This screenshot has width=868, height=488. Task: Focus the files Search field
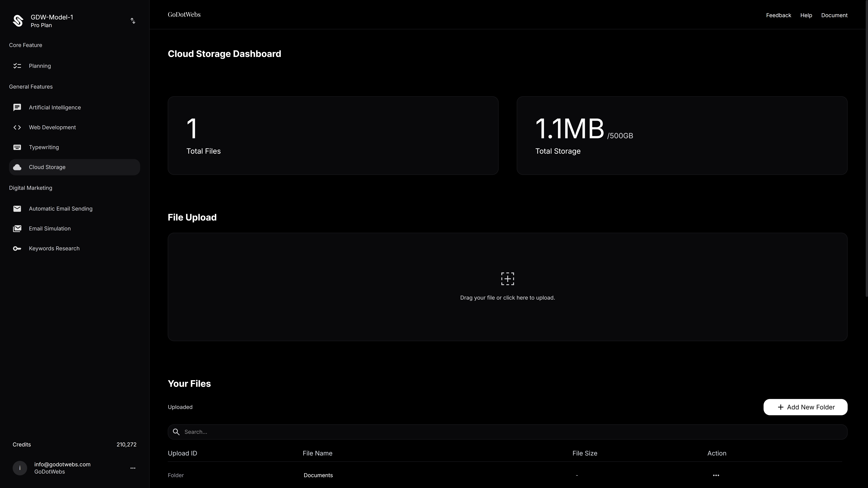coord(507,432)
